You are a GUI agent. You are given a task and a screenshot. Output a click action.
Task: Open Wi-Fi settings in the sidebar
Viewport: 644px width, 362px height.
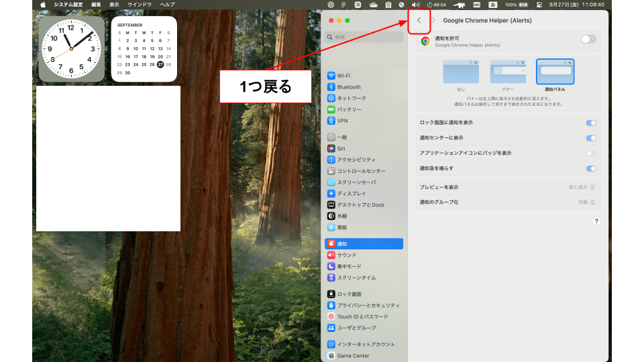coord(343,76)
